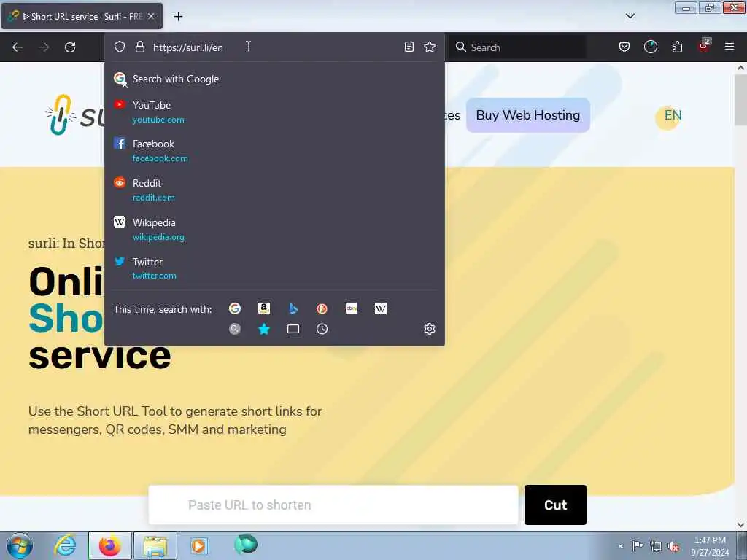Click the Surli paperclip logo
The image size is (747, 560).
click(x=61, y=114)
